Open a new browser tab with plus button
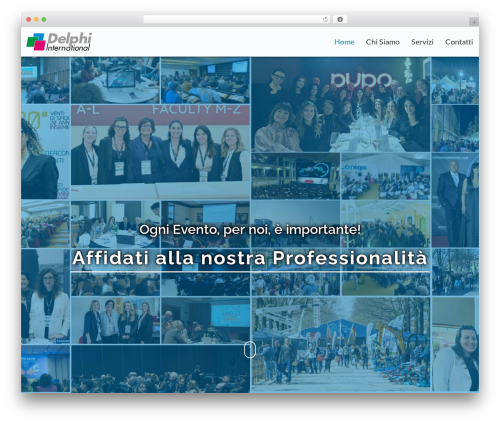Screen dimensions: 500x423 click(474, 22)
